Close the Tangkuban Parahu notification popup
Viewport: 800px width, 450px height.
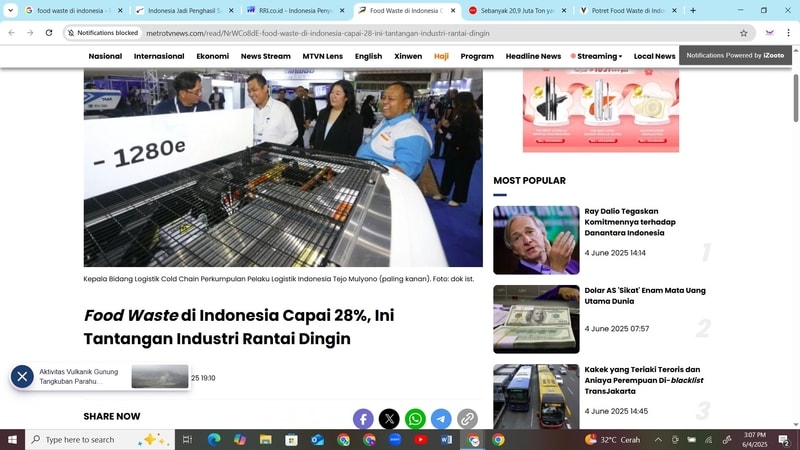(22, 377)
